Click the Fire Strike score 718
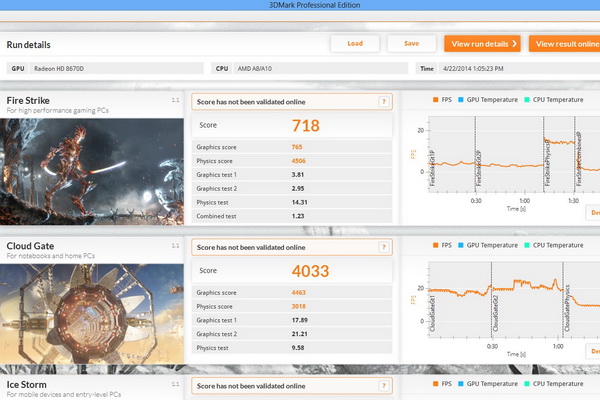 click(x=305, y=126)
